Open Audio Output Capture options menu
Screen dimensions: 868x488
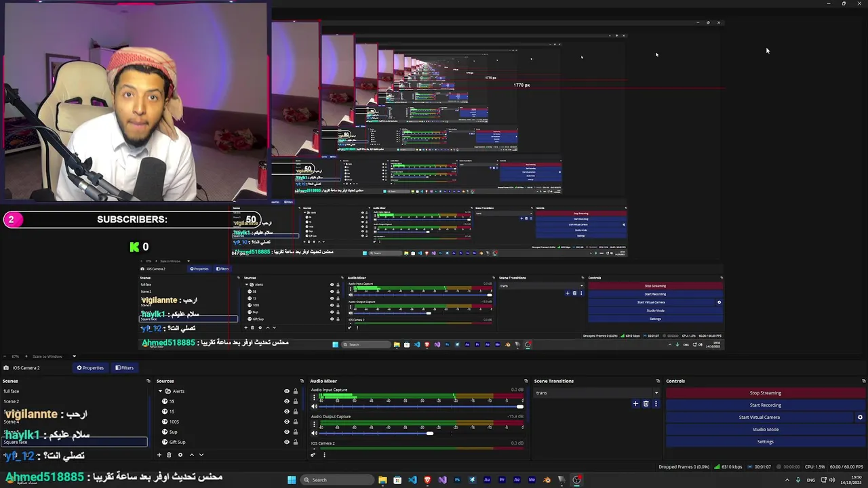click(314, 424)
